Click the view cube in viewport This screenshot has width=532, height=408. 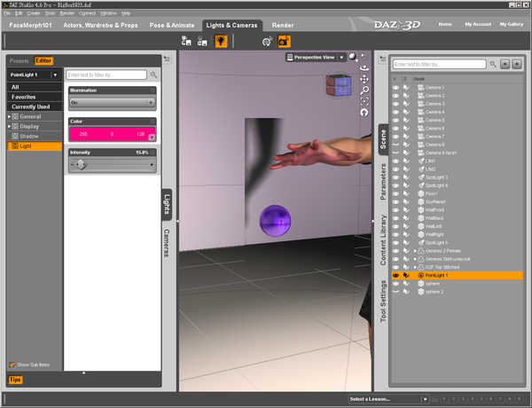tap(338, 85)
